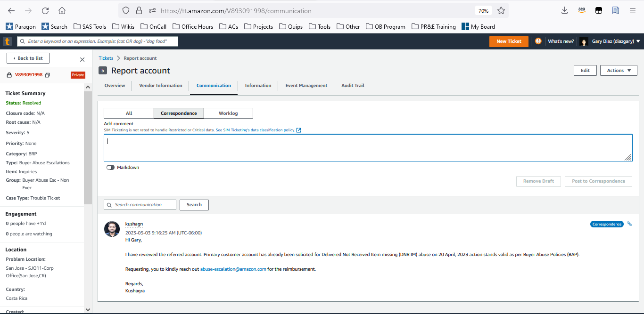
Task: Click the Amazon extension icon in toolbar
Action: [582, 10]
